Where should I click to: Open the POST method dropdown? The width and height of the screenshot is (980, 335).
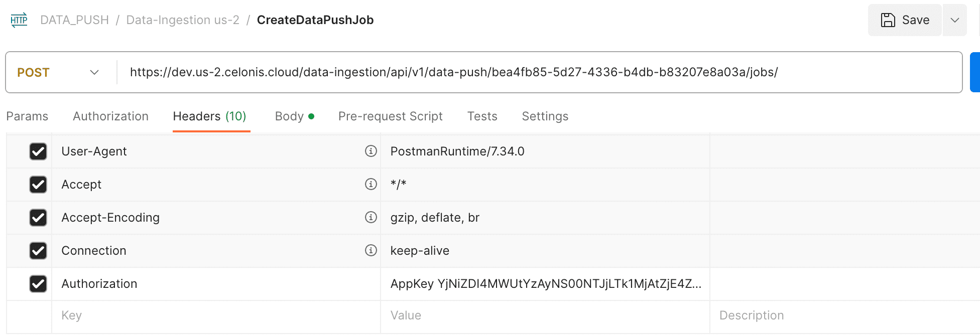click(x=58, y=72)
